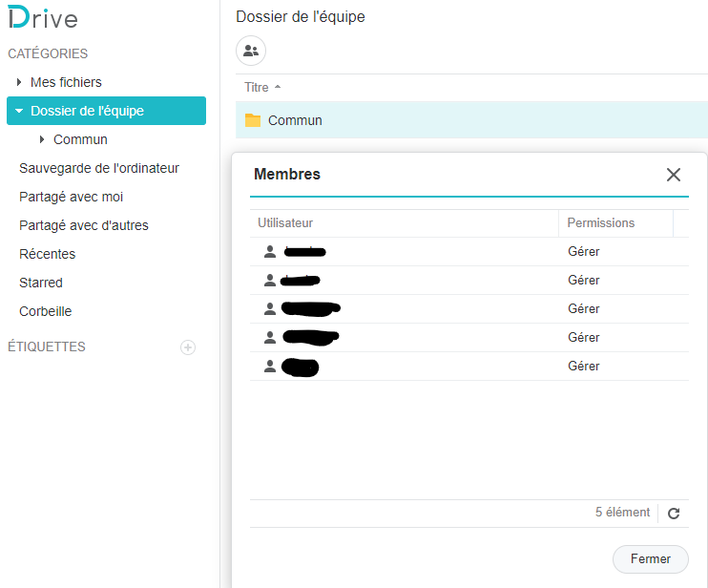Screen dimensions: 708x588
Task: Expand the Mes fichiers tree arrow
Action: (19, 82)
